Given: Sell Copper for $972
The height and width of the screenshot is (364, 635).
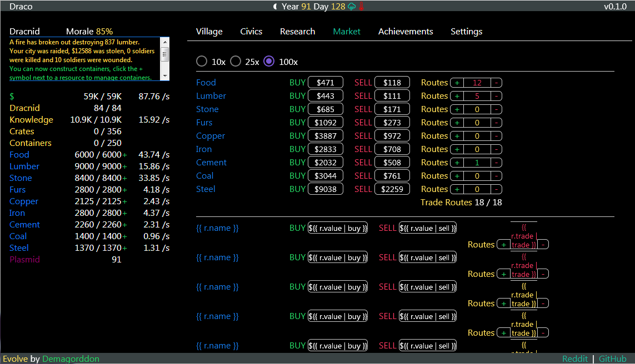Looking at the screenshot, I should 392,135.
